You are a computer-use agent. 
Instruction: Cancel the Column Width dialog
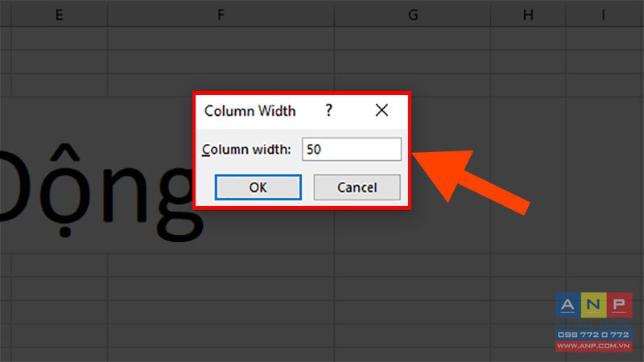(357, 187)
